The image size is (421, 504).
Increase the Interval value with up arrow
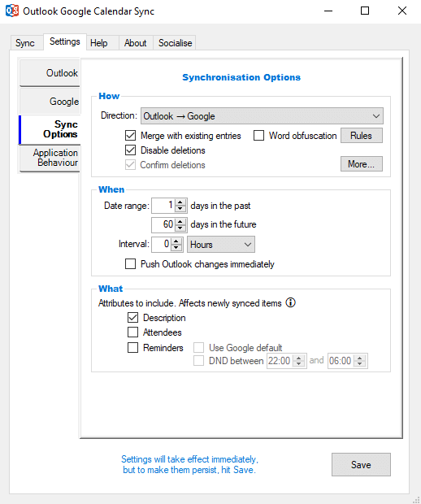tap(176, 241)
